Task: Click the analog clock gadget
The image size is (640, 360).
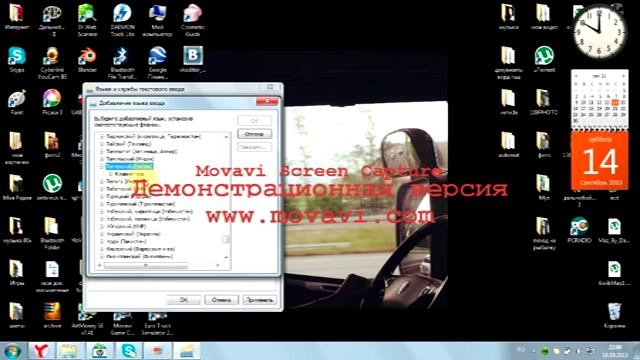Action: pyautogui.click(x=599, y=32)
